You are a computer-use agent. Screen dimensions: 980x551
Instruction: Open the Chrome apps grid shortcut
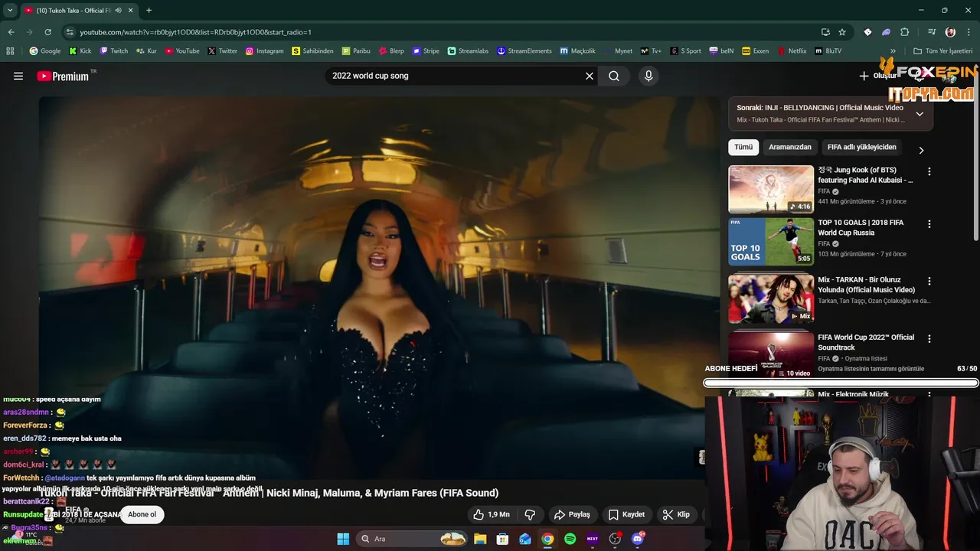point(10,51)
